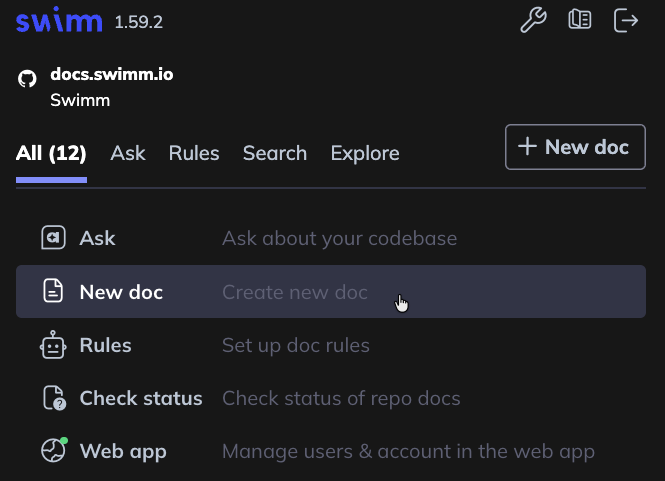Click the Web app globe icon

point(54,450)
